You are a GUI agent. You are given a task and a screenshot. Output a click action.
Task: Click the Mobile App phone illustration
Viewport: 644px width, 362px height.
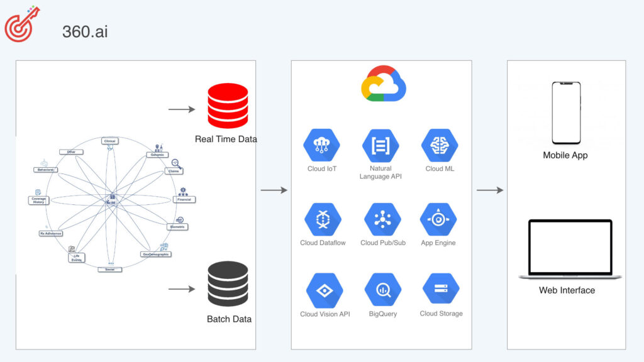(566, 113)
